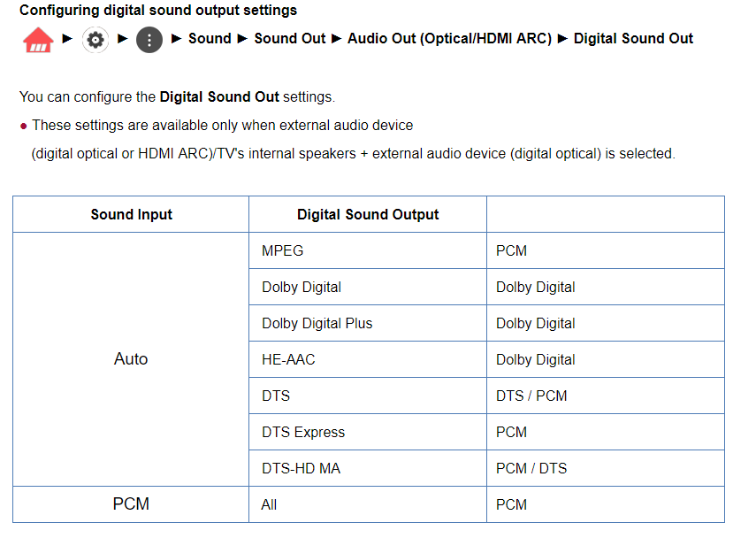Select Sound in the breadcrumb path
This screenshot has height=538, width=756.
tap(210, 39)
